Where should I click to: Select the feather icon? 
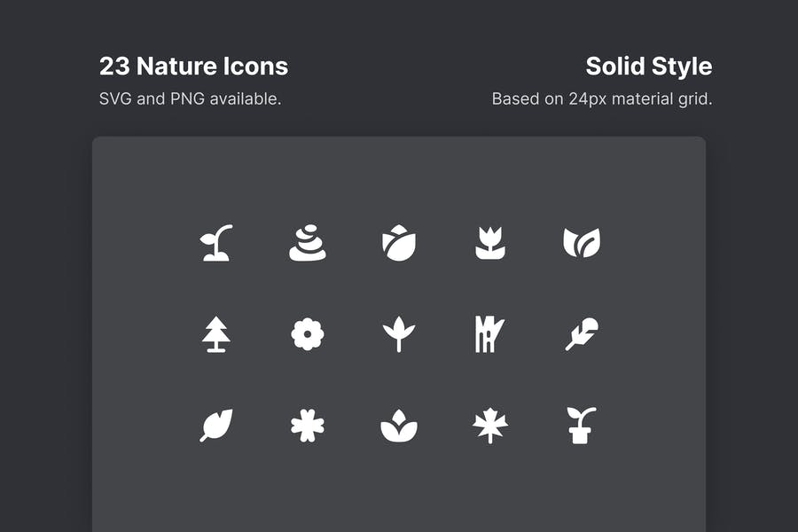(x=581, y=334)
